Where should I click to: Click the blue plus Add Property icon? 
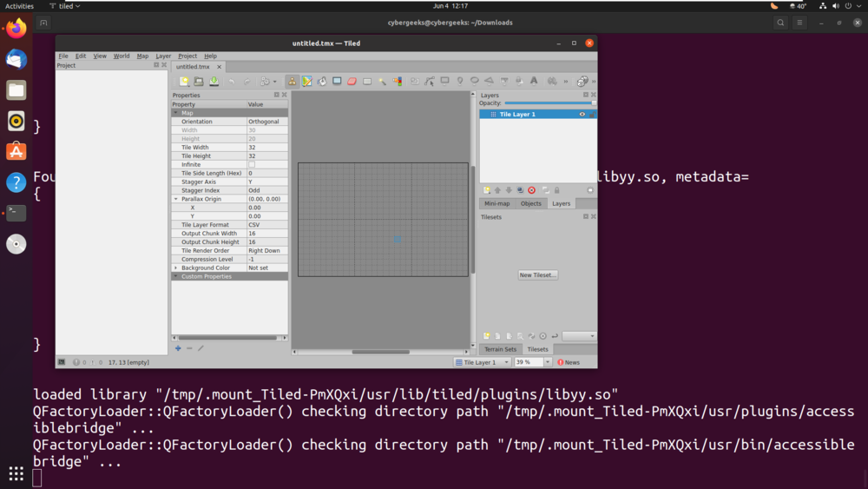178,348
